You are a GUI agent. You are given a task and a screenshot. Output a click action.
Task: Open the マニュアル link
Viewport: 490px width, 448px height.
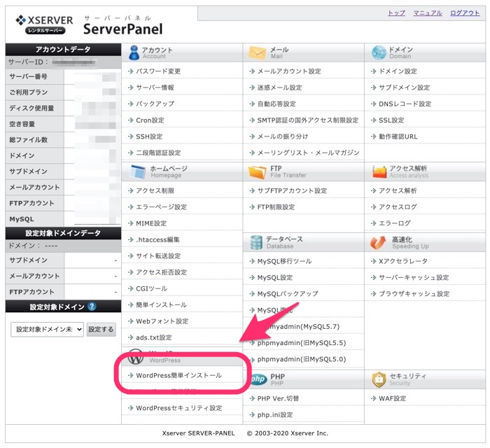click(428, 13)
